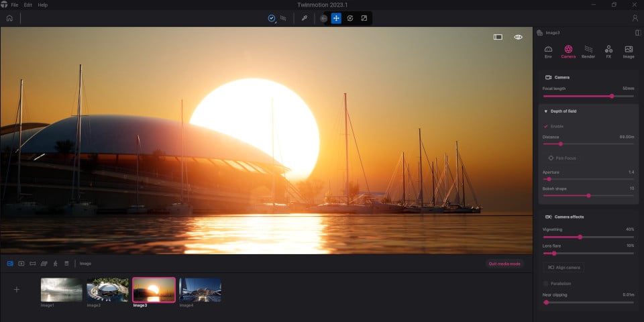
Task: Open the Render settings tab
Action: [588, 52]
